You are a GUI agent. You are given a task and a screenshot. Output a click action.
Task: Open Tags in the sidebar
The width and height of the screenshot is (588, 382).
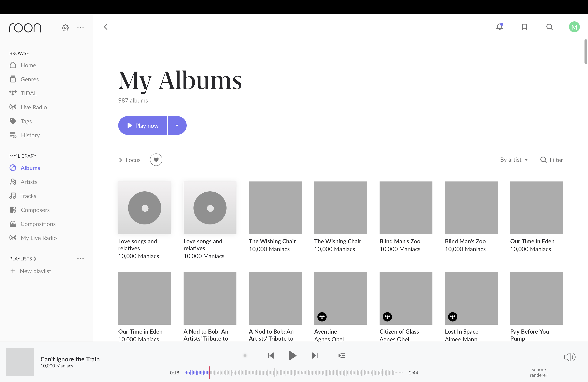pyautogui.click(x=20, y=121)
